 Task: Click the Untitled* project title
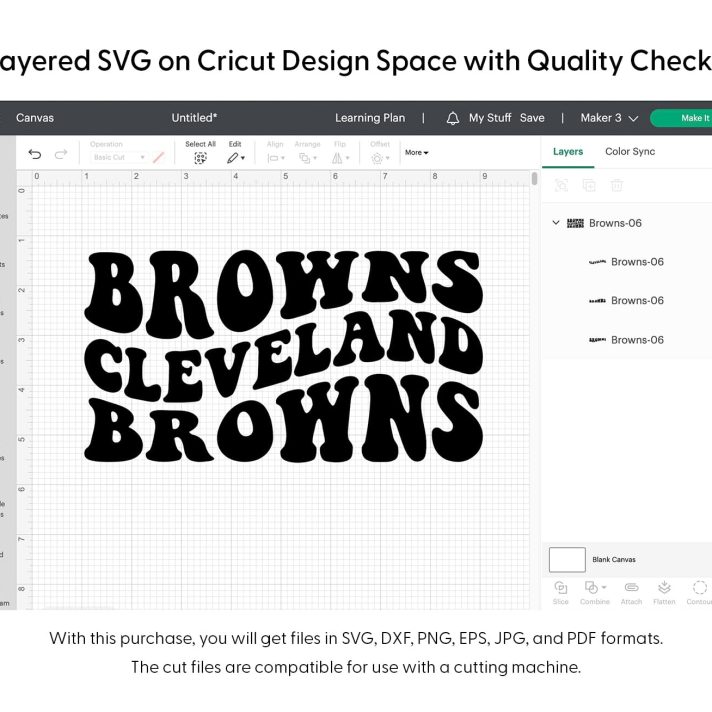coord(194,118)
